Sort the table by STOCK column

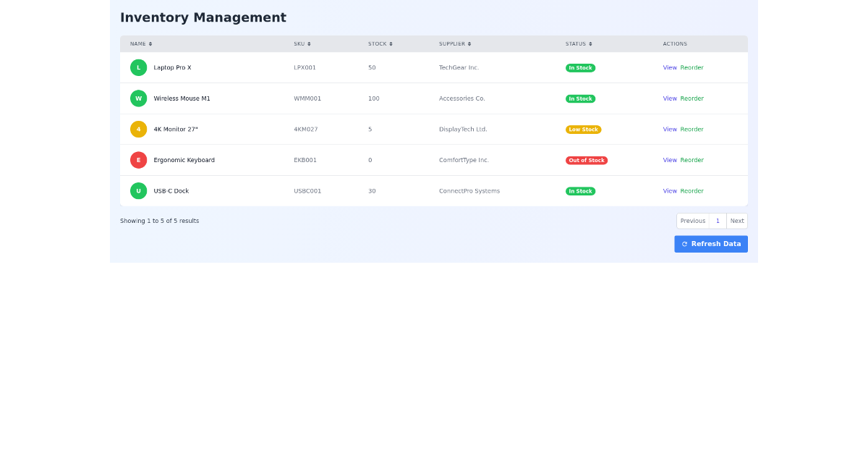[x=380, y=43]
